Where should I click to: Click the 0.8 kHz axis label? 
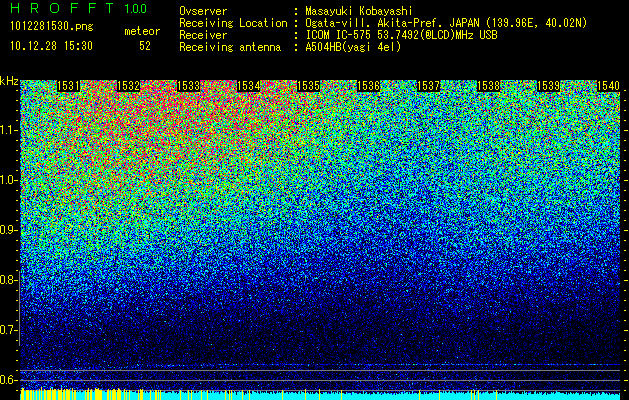coord(8,280)
